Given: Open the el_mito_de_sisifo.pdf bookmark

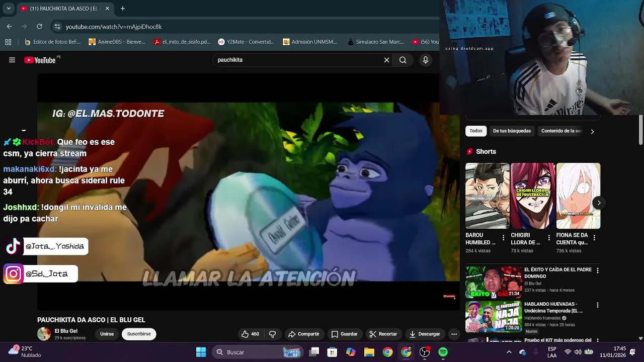Looking at the screenshot, I should 182,42.
